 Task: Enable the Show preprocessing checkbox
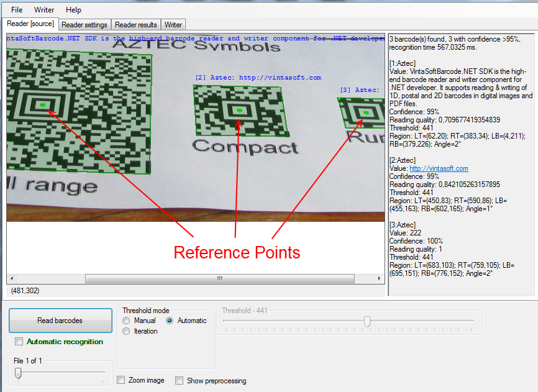pyautogui.click(x=179, y=380)
